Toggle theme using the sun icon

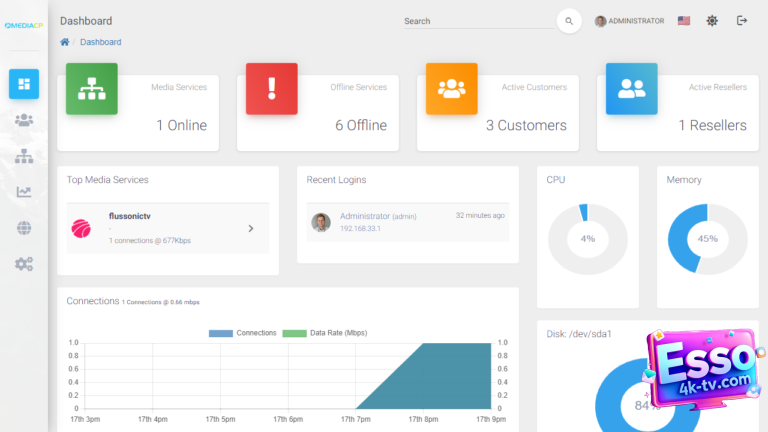[712, 21]
